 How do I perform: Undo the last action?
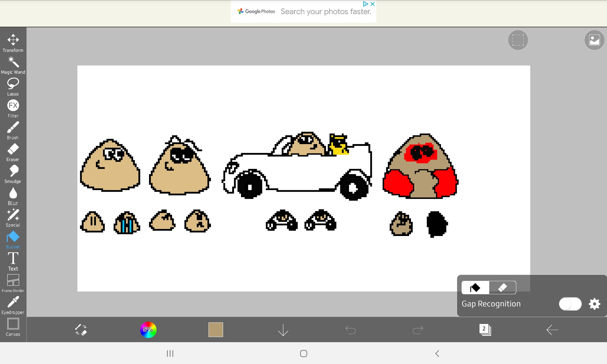pyautogui.click(x=351, y=330)
